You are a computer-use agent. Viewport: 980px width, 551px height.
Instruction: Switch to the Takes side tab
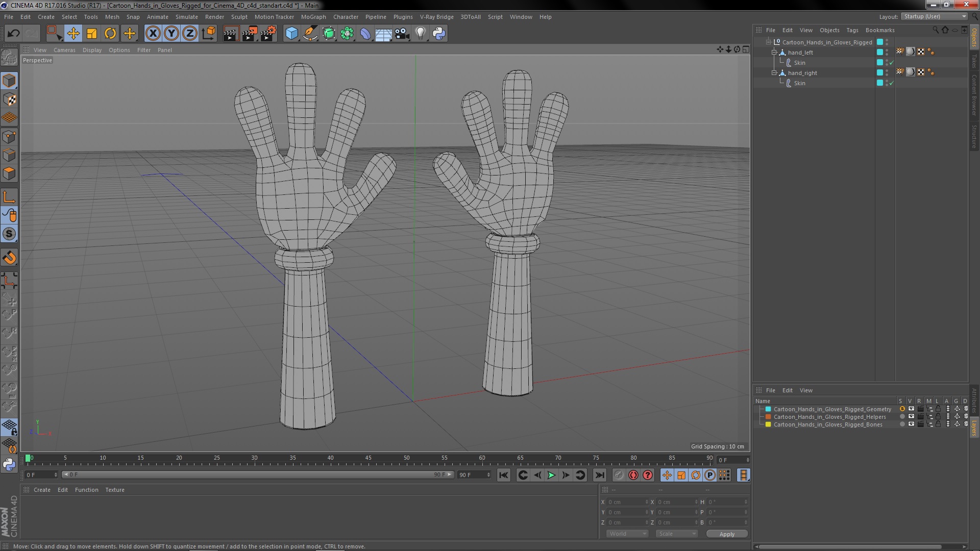pyautogui.click(x=974, y=61)
